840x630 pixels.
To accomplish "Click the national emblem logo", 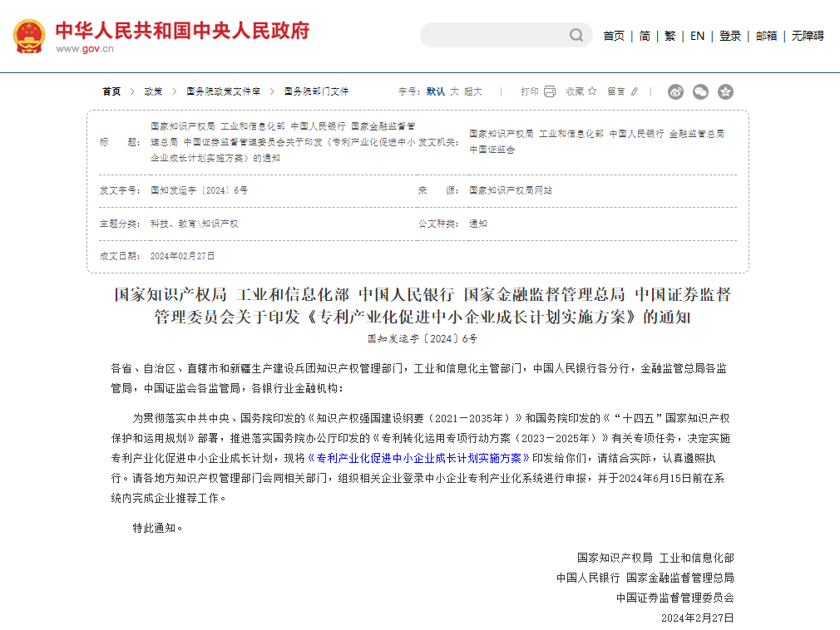I will (x=28, y=35).
